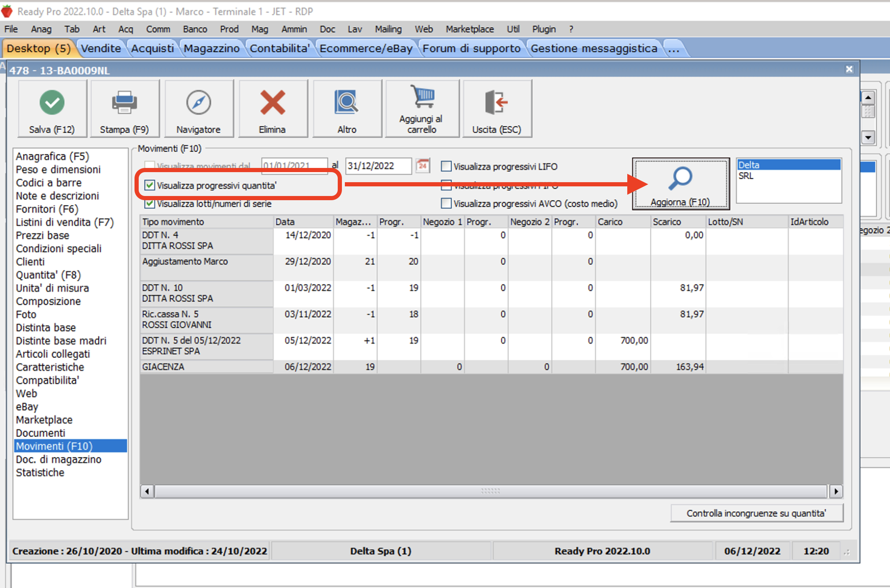The image size is (890, 588).
Task: Select Movimenti (F10) in the sidebar
Action: click(x=70, y=446)
